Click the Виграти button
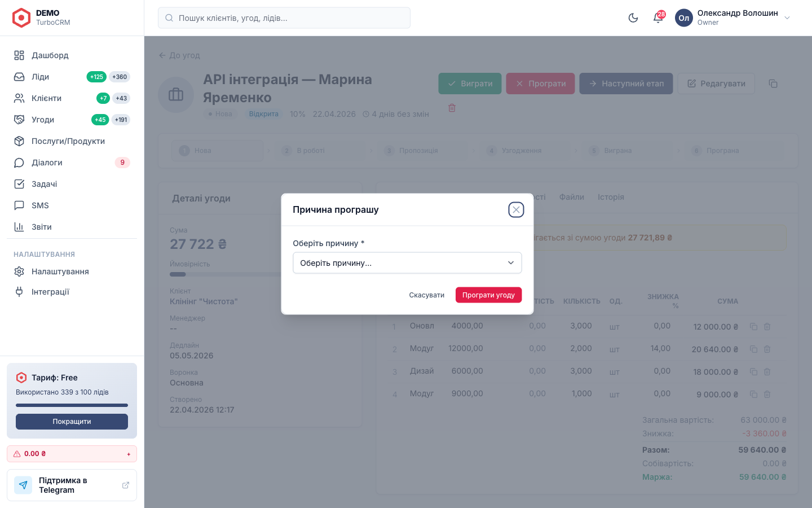The width and height of the screenshot is (812, 508). coord(470,84)
